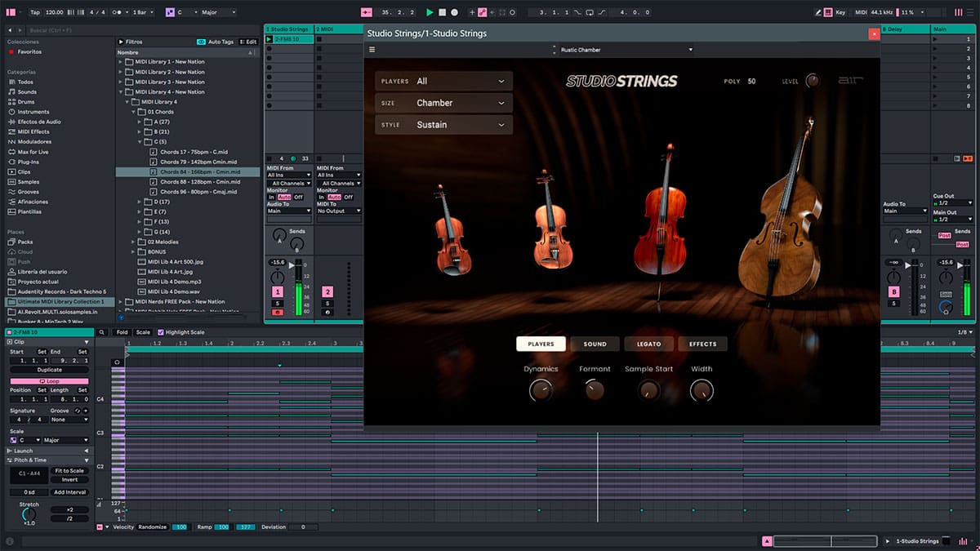The width and height of the screenshot is (980, 551).
Task: Set Monitor to In on track 1
Action: (272, 197)
